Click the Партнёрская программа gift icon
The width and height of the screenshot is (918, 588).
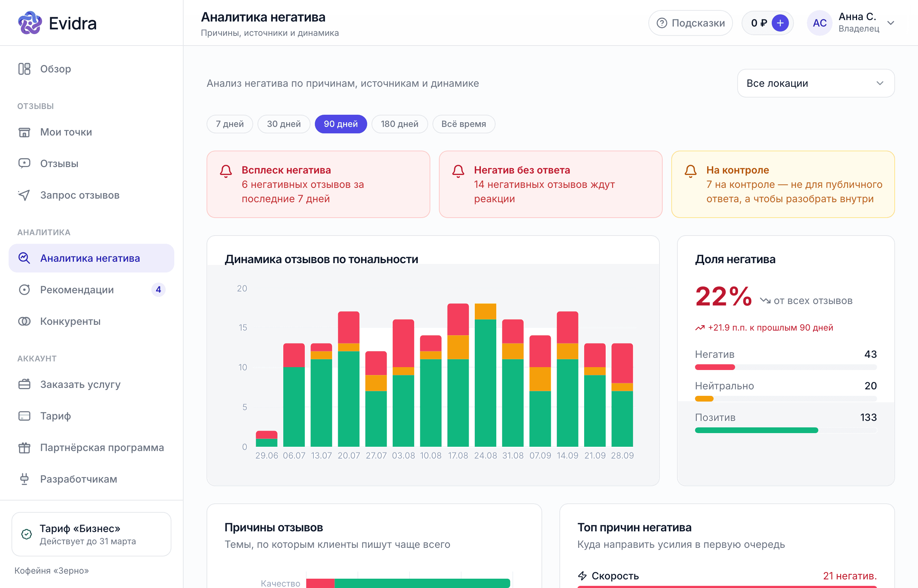tap(24, 447)
